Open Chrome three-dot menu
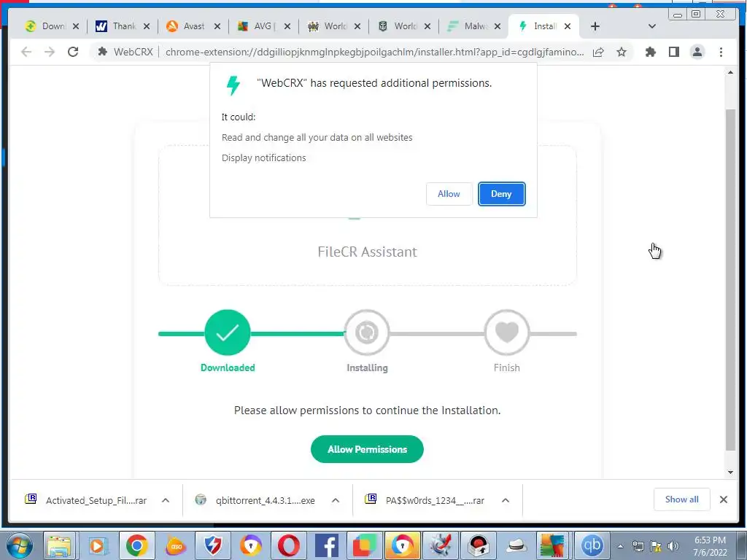This screenshot has height=560, width=747. click(x=721, y=52)
